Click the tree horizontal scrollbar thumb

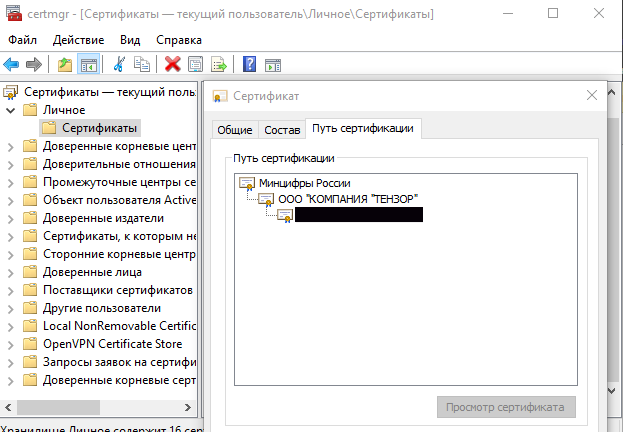tap(58, 407)
